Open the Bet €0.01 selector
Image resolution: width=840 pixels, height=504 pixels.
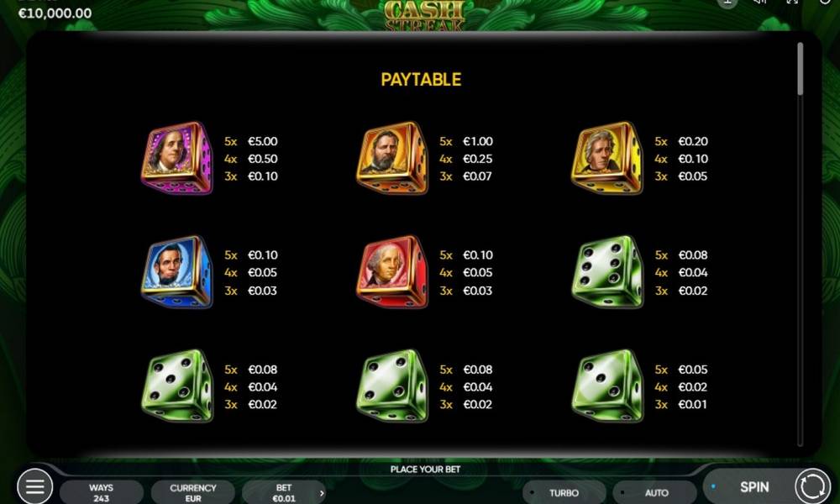(x=283, y=492)
